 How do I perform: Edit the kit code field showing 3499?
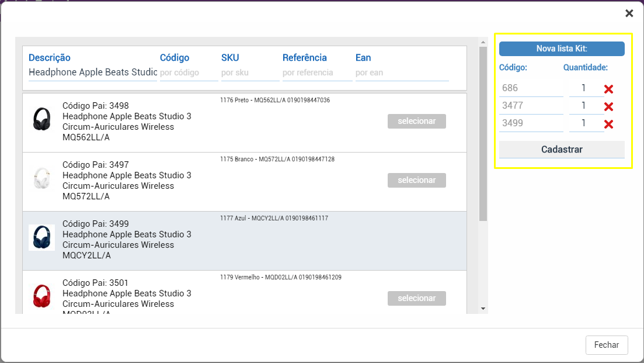point(531,123)
